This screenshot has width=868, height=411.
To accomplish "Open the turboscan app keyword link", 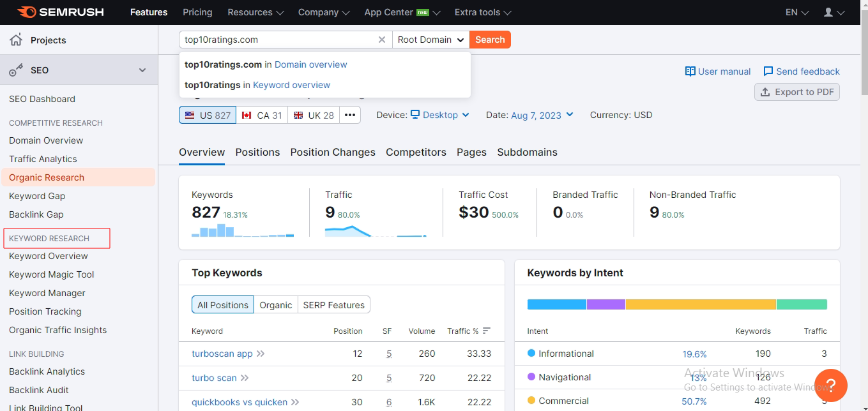I will coord(222,354).
